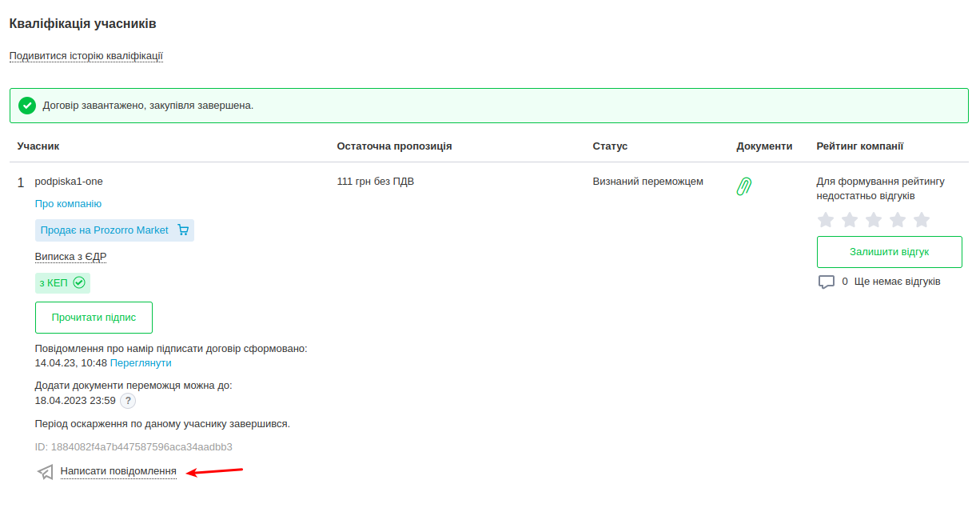Screen dimensions: 980x524
Task: Click the speech bubble reviews icon
Action: (826, 282)
